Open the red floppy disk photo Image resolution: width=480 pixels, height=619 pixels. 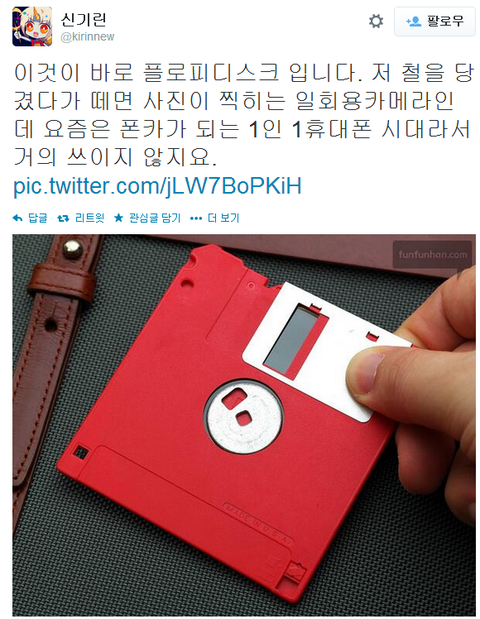(244, 425)
